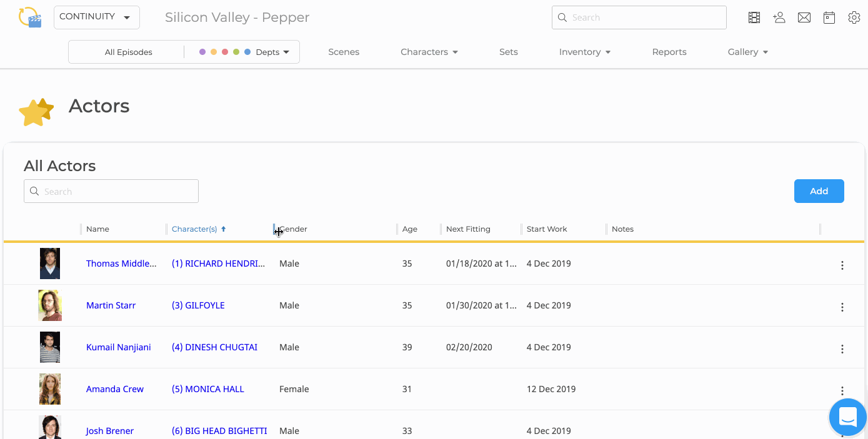
Task: Click Thomas Middleditch's photo thumbnail
Action: pos(50,264)
